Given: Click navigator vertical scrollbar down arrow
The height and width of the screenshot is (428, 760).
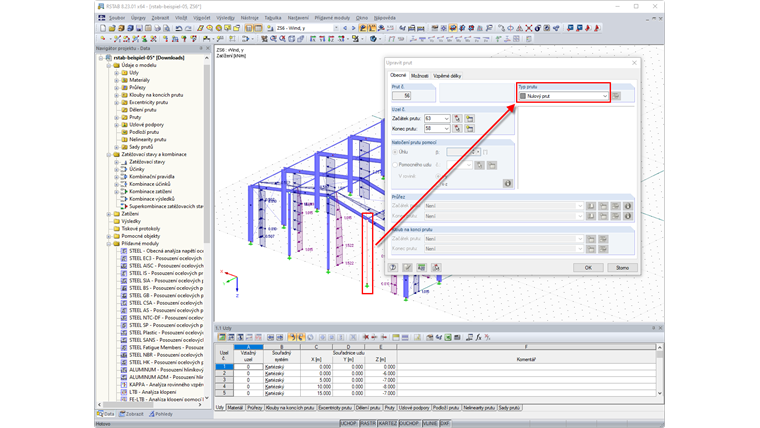Looking at the screenshot, I should pos(207,398).
